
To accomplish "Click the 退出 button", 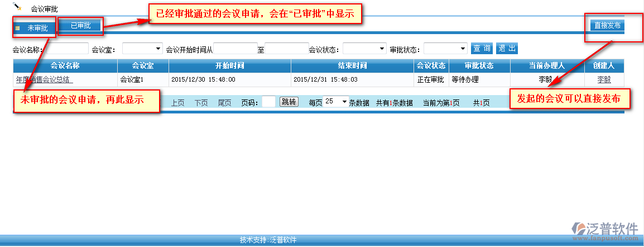I will click(507, 49).
